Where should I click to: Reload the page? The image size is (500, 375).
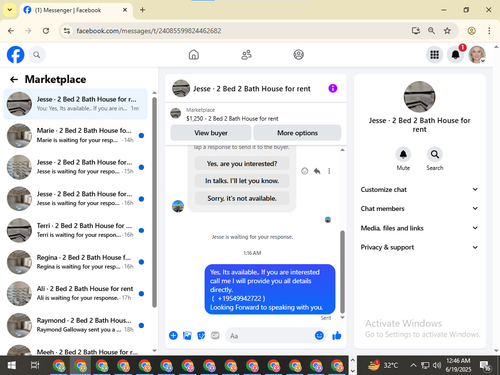46,31
